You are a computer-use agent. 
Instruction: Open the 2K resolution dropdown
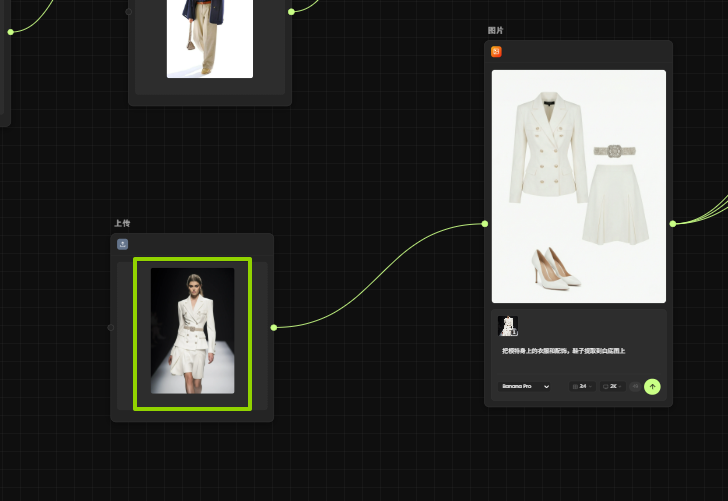pos(612,386)
